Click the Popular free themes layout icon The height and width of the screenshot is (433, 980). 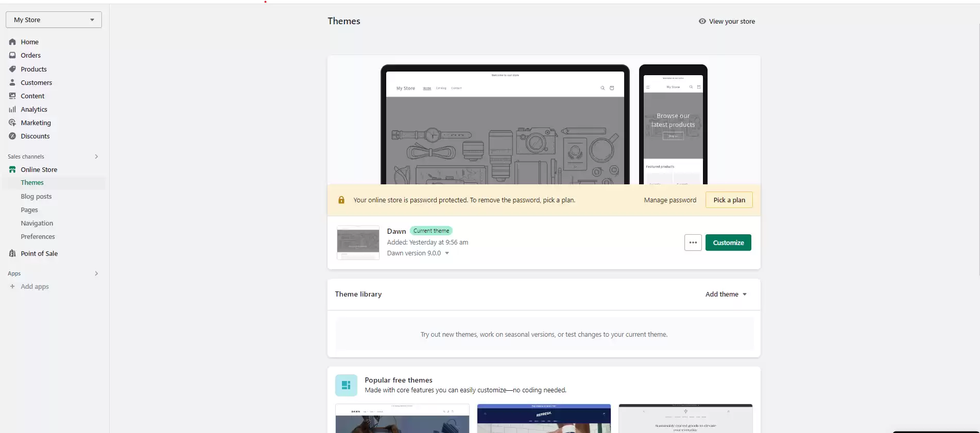pyautogui.click(x=346, y=385)
